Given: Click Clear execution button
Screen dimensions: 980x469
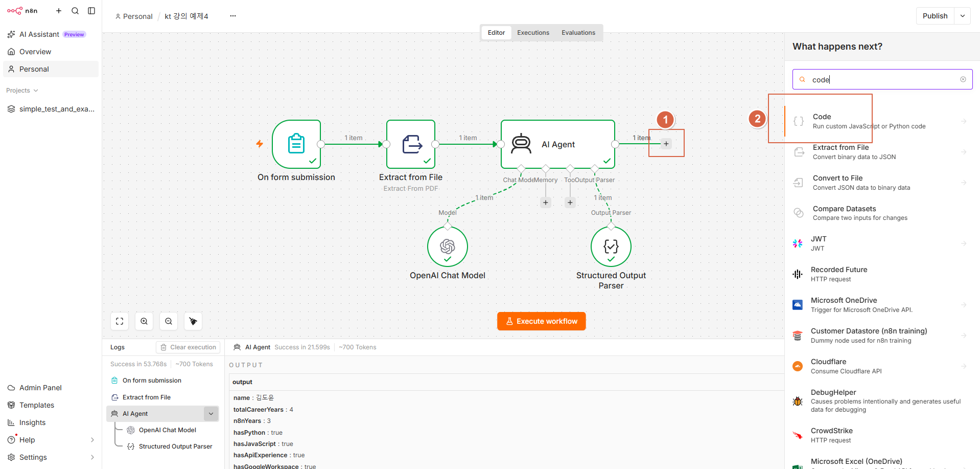Looking at the screenshot, I should 188,347.
